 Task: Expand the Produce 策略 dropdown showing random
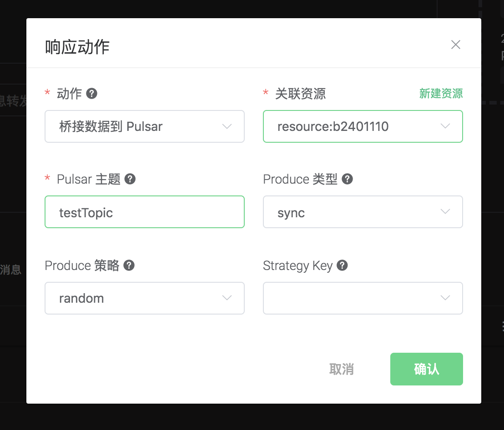(x=144, y=298)
